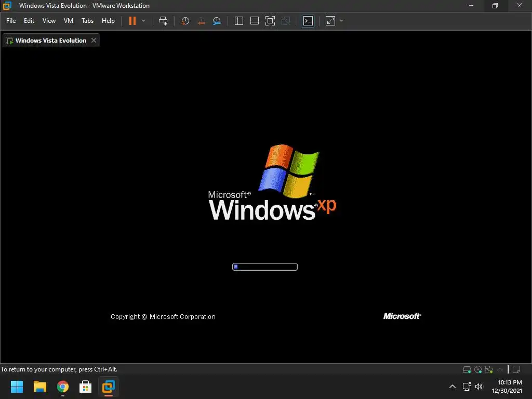Close the Windows Vista Evolution tab

click(94, 41)
